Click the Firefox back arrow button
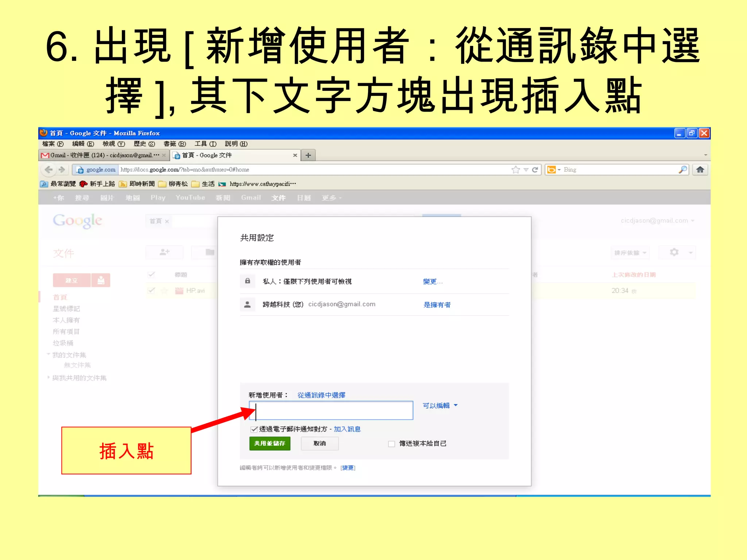 pyautogui.click(x=48, y=170)
